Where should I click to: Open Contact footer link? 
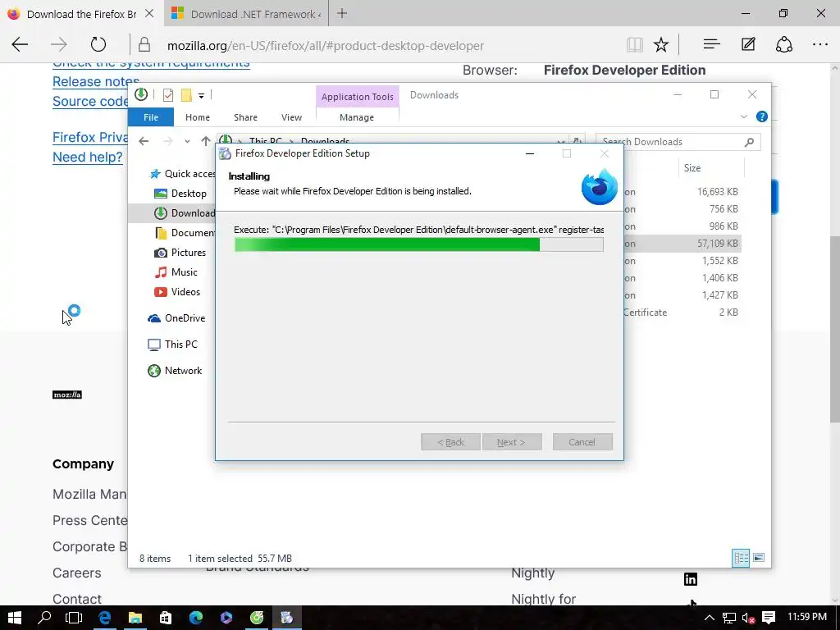76,599
